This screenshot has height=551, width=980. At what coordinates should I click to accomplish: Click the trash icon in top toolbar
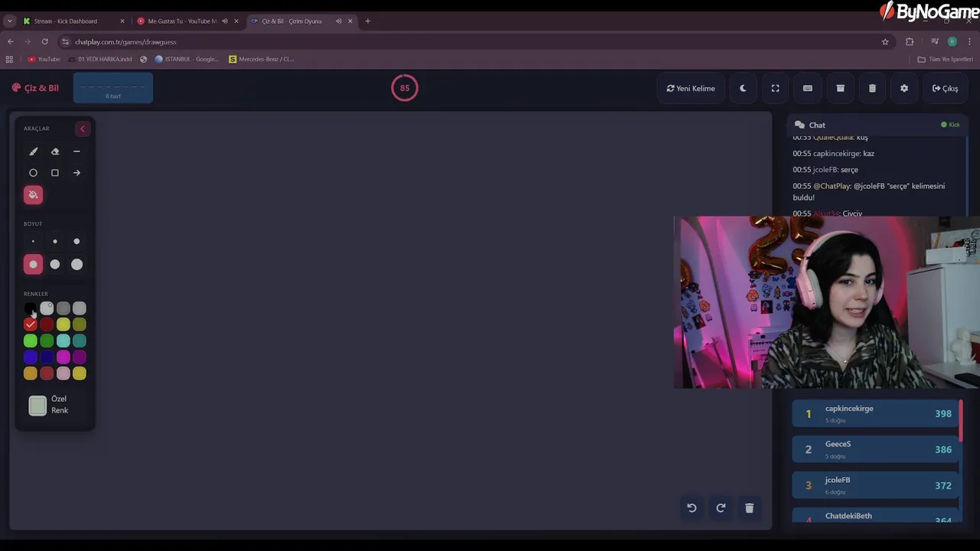(872, 88)
